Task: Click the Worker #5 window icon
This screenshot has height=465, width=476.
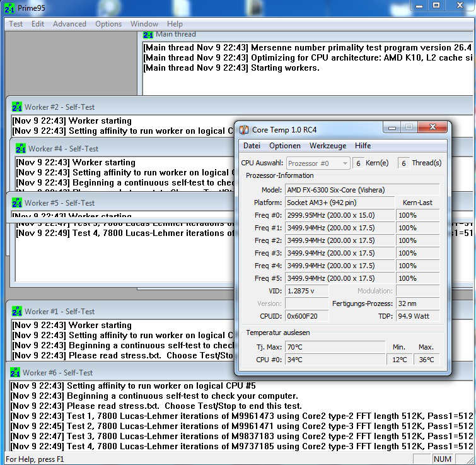Action: [17, 203]
